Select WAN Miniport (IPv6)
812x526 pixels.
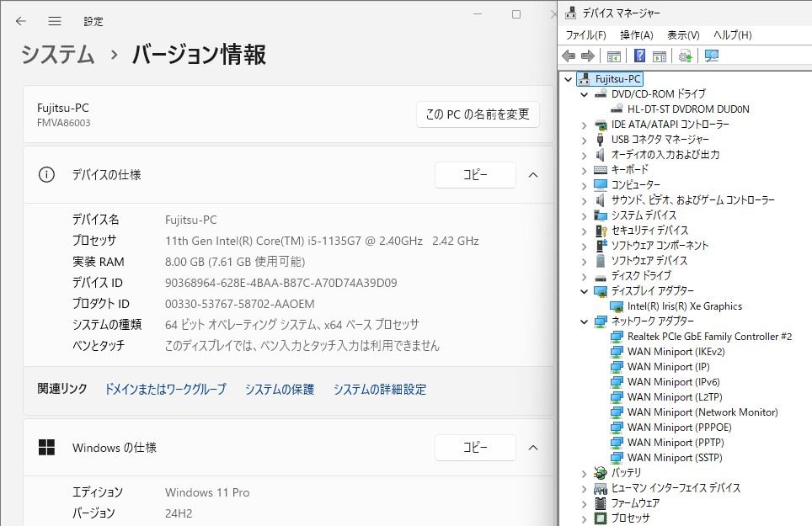click(x=673, y=382)
